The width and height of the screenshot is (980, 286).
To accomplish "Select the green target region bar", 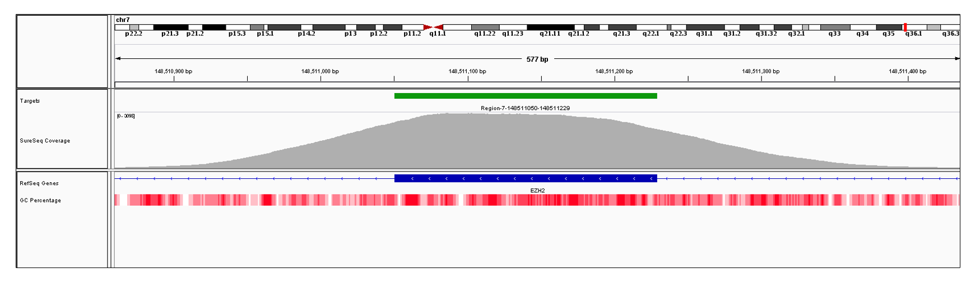I will point(526,96).
